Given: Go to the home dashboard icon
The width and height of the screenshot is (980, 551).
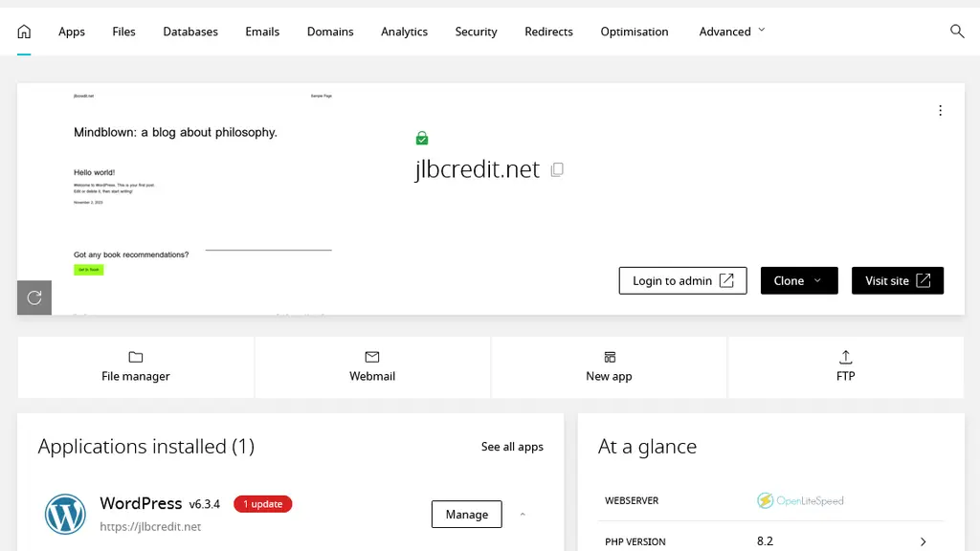Looking at the screenshot, I should (x=24, y=32).
